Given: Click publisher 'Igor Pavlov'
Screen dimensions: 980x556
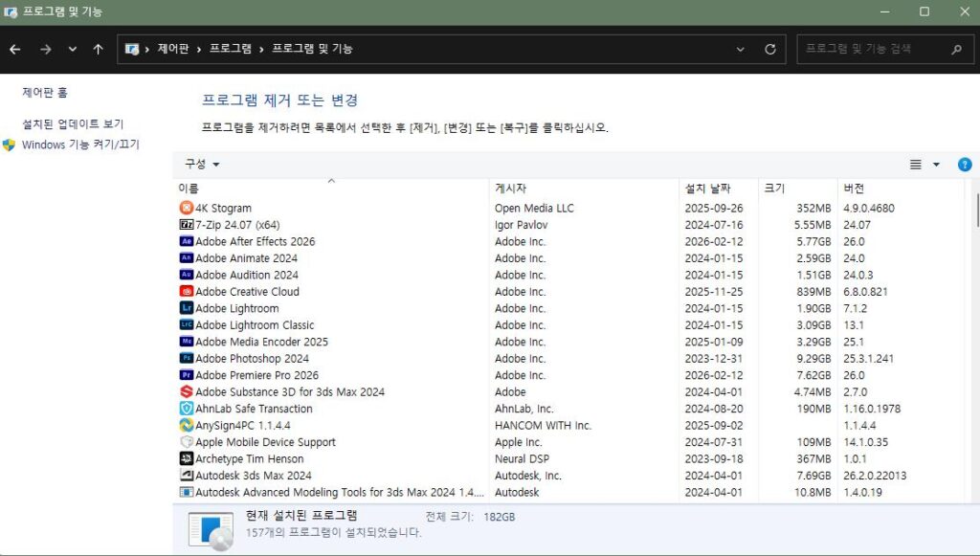Looking at the screenshot, I should click(522, 224).
